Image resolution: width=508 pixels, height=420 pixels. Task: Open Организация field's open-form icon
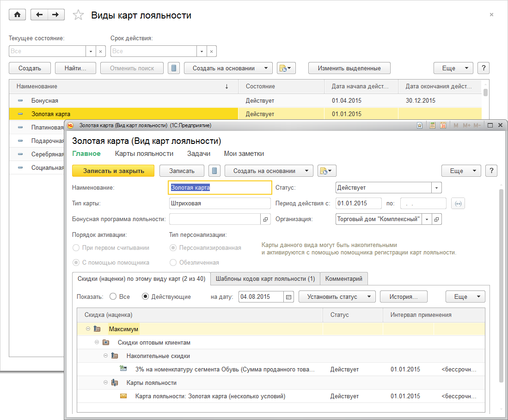(437, 219)
